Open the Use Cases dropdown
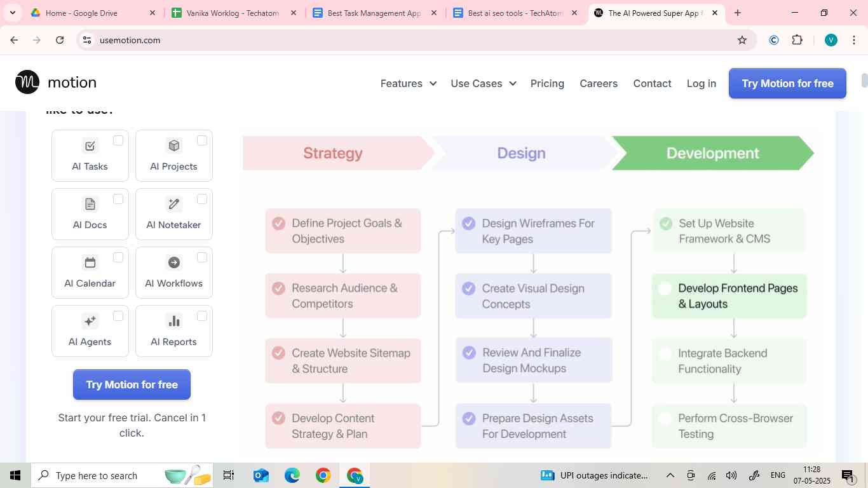Image resolution: width=868 pixels, height=488 pixels. (x=483, y=83)
